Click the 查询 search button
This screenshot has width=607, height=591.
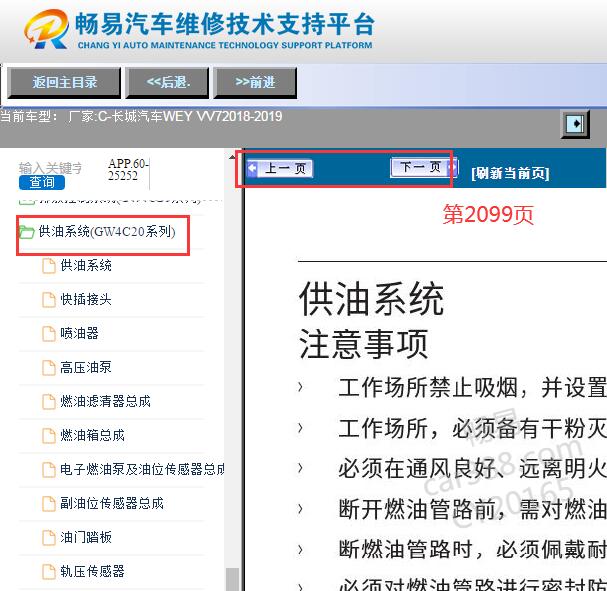tap(42, 182)
